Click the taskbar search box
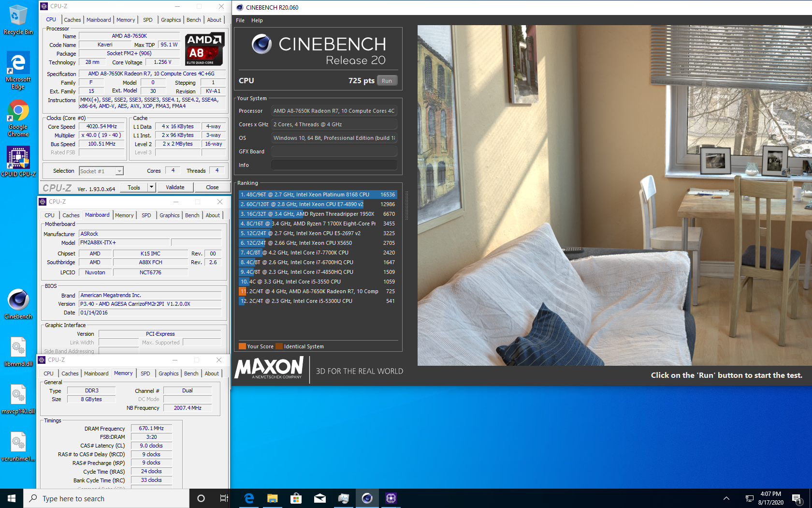Screen dimensions: 812x508 (x=106, y=498)
